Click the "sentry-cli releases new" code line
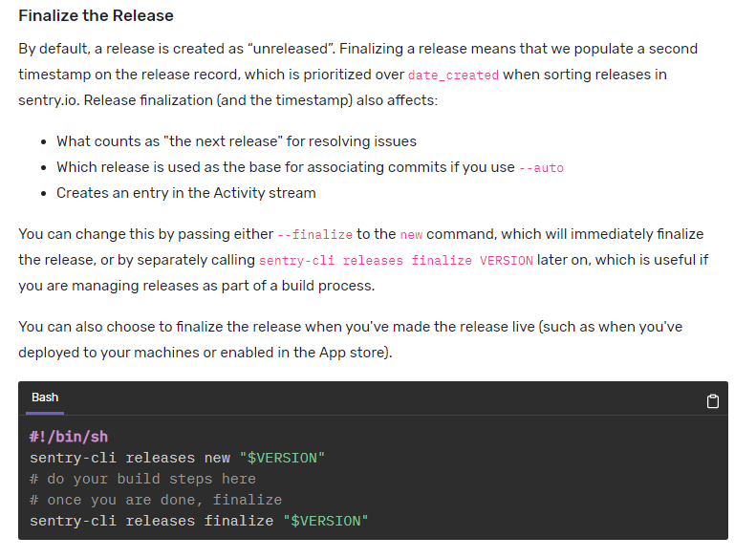The width and height of the screenshot is (756, 558). (129, 458)
